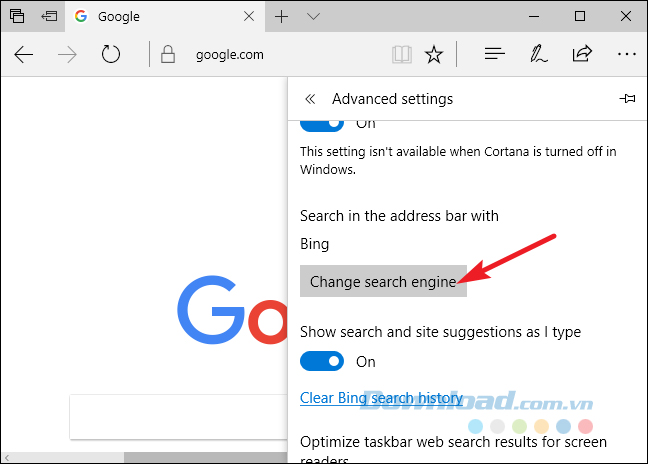Maximize the browser window

[x=580, y=17]
